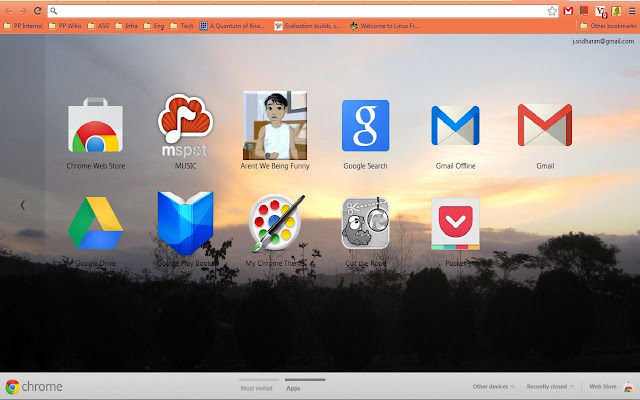Launch the Cut the Rope app
This screenshot has width=640, height=400.
(365, 223)
